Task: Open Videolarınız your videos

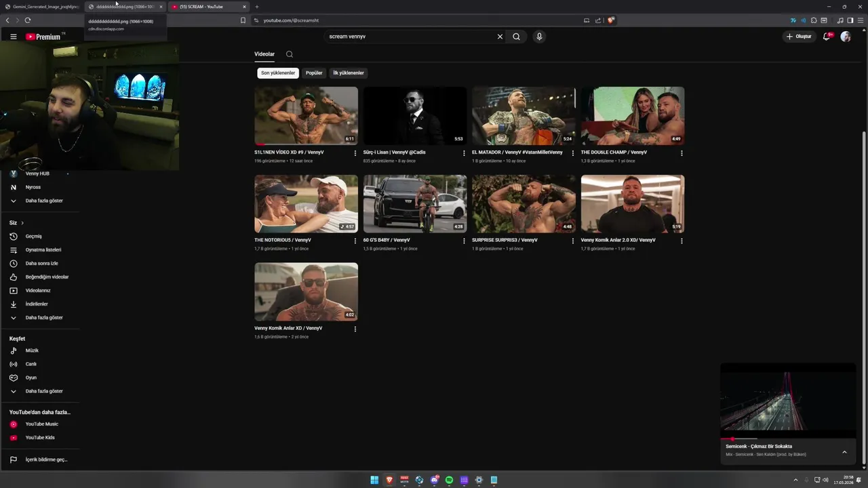Action: (39, 291)
